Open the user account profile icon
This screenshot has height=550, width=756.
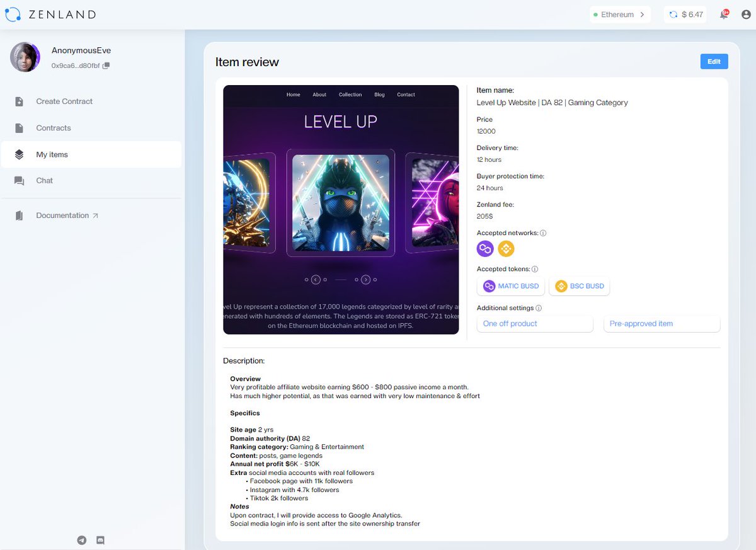[x=745, y=14]
